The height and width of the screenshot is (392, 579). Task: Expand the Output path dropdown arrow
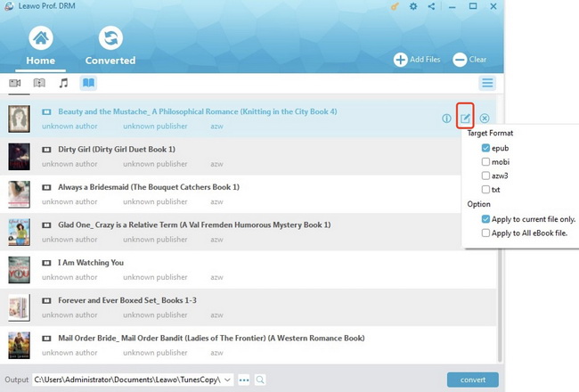[x=228, y=380]
